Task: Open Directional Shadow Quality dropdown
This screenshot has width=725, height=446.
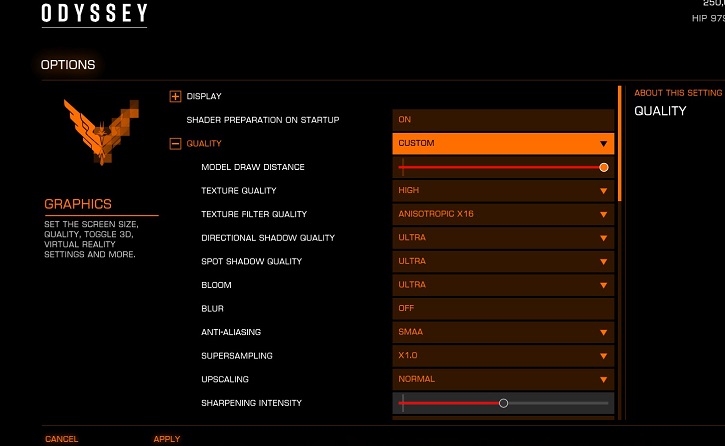Action: click(x=503, y=238)
